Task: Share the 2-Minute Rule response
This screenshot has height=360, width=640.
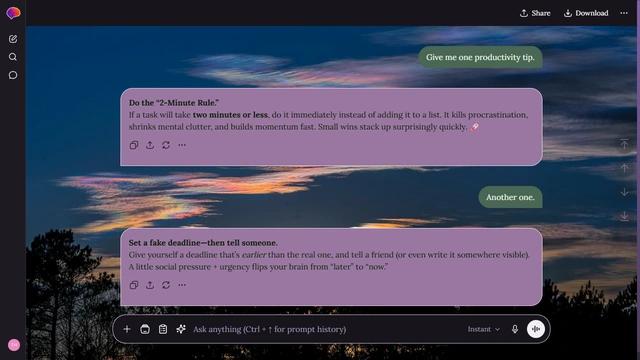Action: click(x=150, y=145)
